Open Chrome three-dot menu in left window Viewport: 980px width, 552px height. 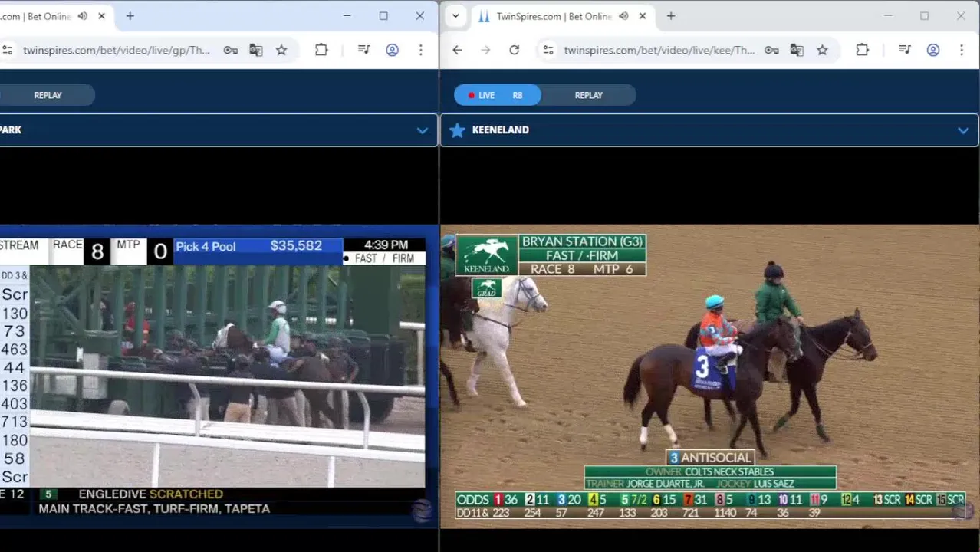click(420, 50)
